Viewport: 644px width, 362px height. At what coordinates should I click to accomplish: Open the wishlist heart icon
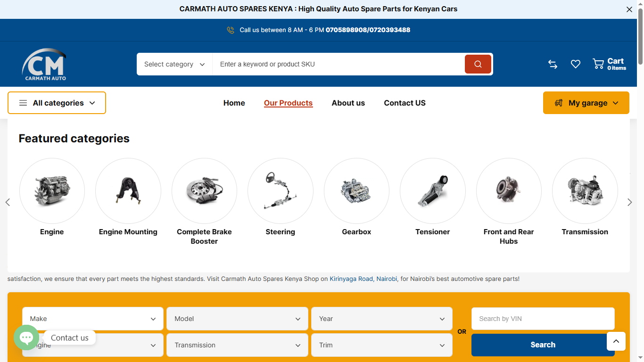[576, 64]
